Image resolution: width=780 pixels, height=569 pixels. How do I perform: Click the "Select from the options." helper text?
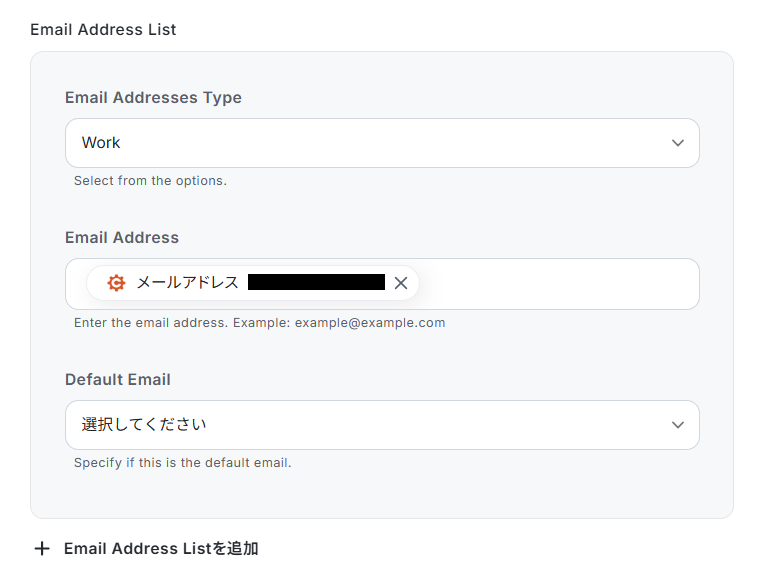(150, 181)
